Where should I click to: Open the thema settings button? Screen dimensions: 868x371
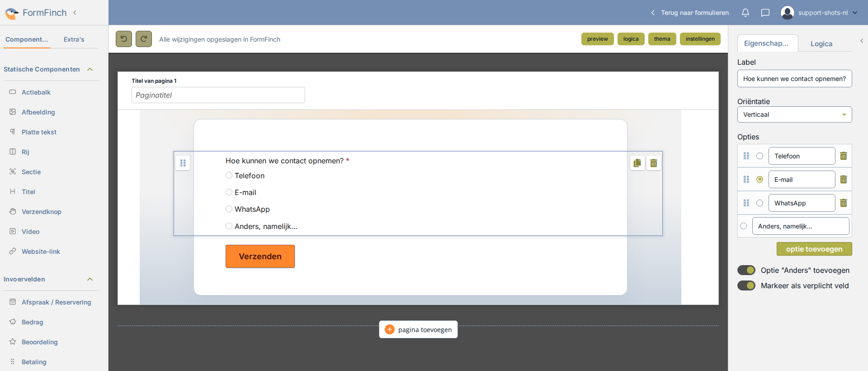(x=662, y=39)
